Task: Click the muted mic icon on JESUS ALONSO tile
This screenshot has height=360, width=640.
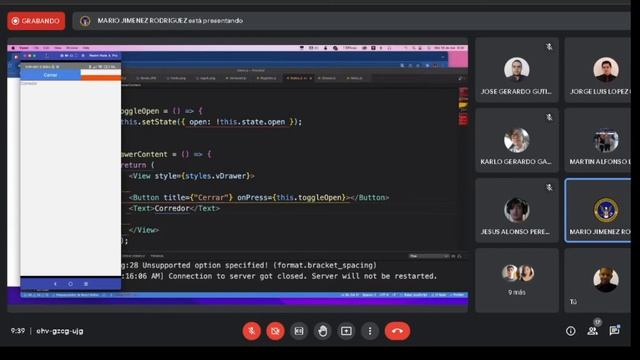Action: click(549, 188)
